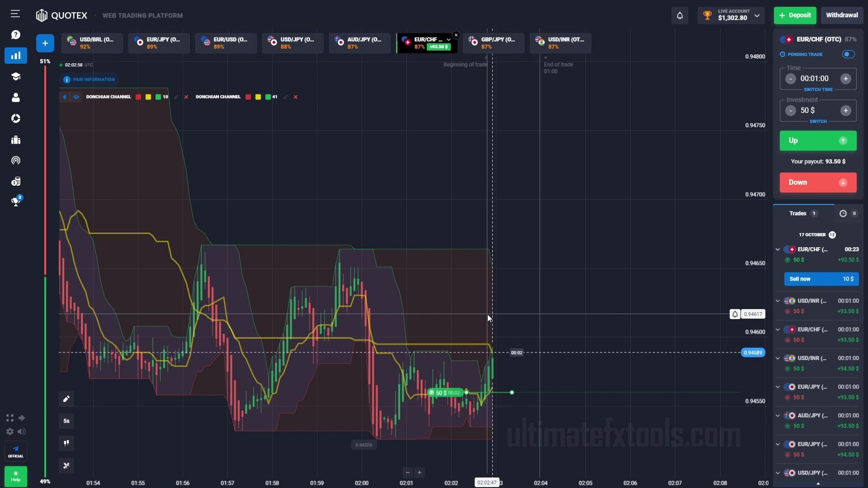This screenshot has width=868, height=488.
Task: Open the signals broadcast icon
Action: [x=16, y=160]
